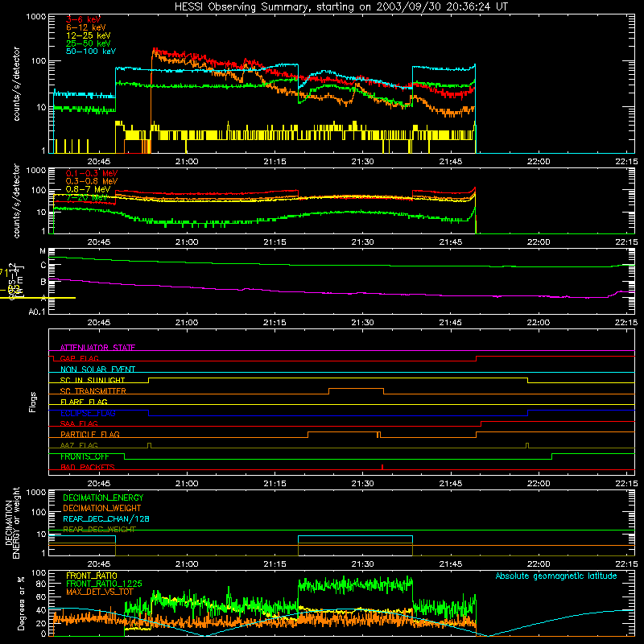Select the Degrees or % axis title

(x=21, y=603)
